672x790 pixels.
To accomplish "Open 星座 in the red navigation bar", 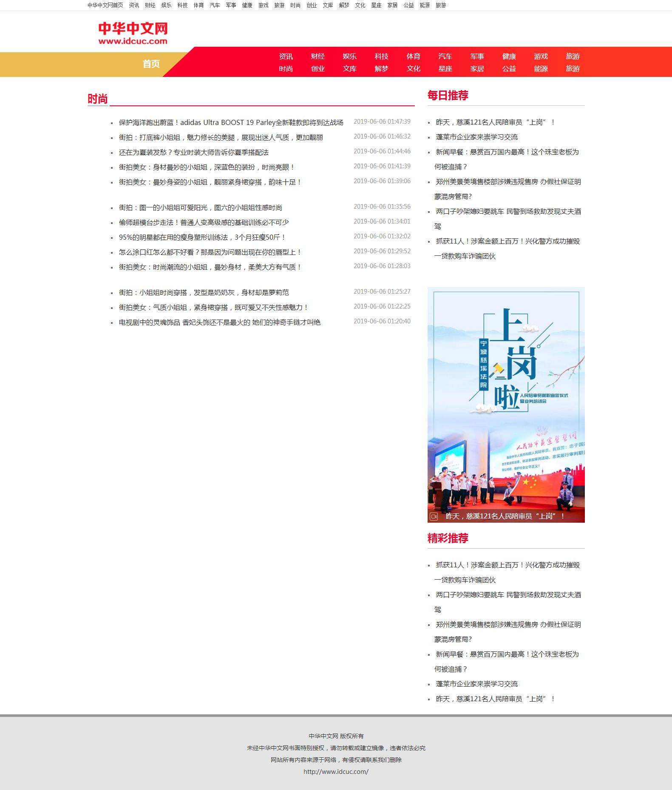I will point(445,68).
